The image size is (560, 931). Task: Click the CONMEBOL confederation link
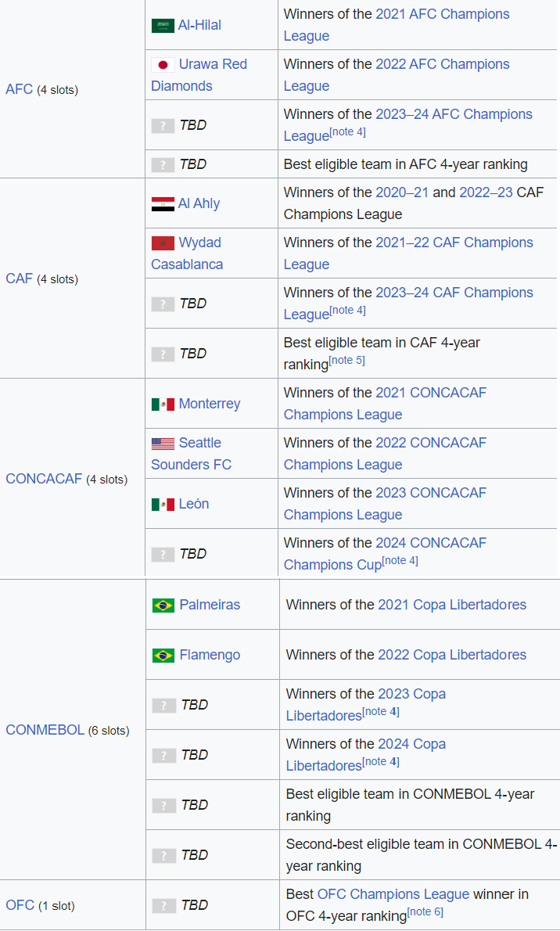coord(45,730)
